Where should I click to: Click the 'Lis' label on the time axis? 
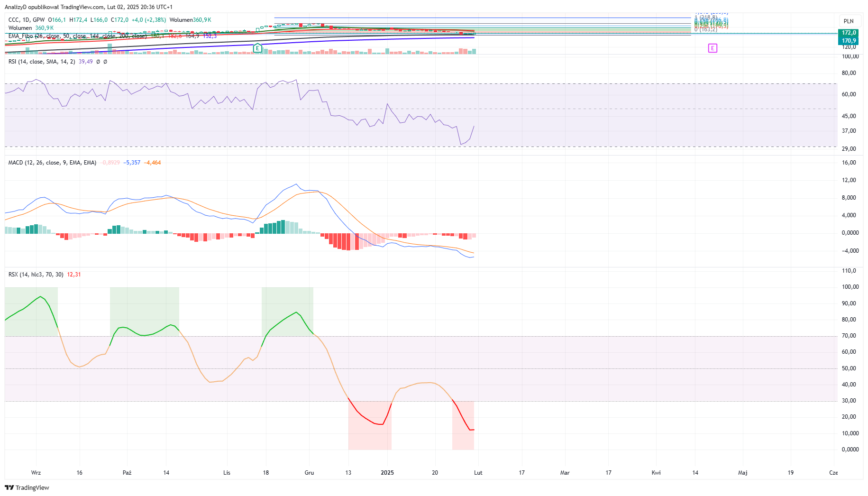(x=227, y=473)
